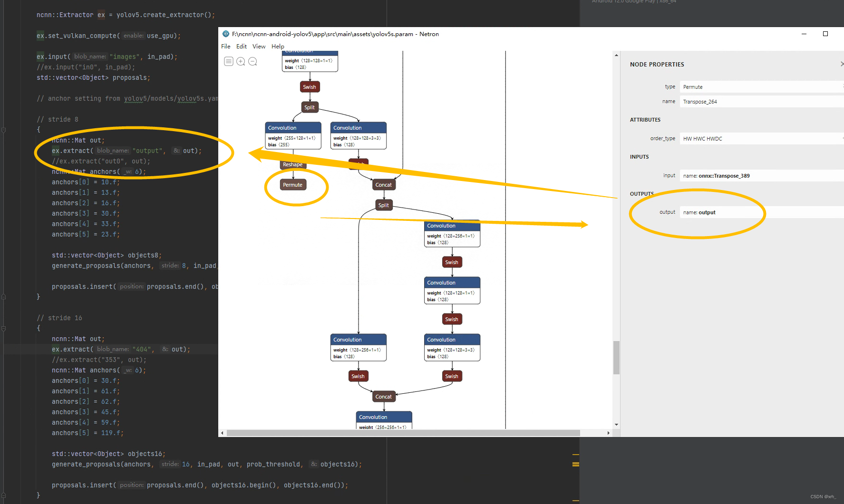Click the commented ex.extract("353", out) line
Viewport: 844px width, 504px height.
[99, 360]
